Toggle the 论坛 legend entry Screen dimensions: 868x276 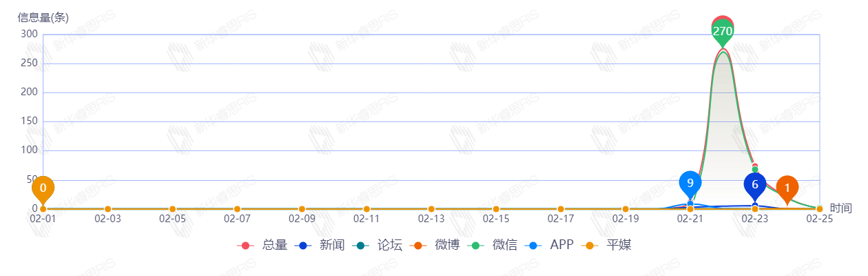click(378, 245)
